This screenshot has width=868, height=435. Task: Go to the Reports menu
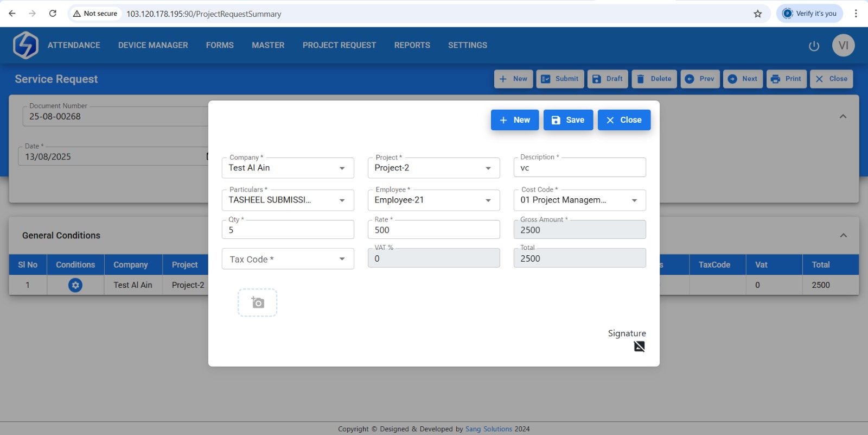pos(412,45)
